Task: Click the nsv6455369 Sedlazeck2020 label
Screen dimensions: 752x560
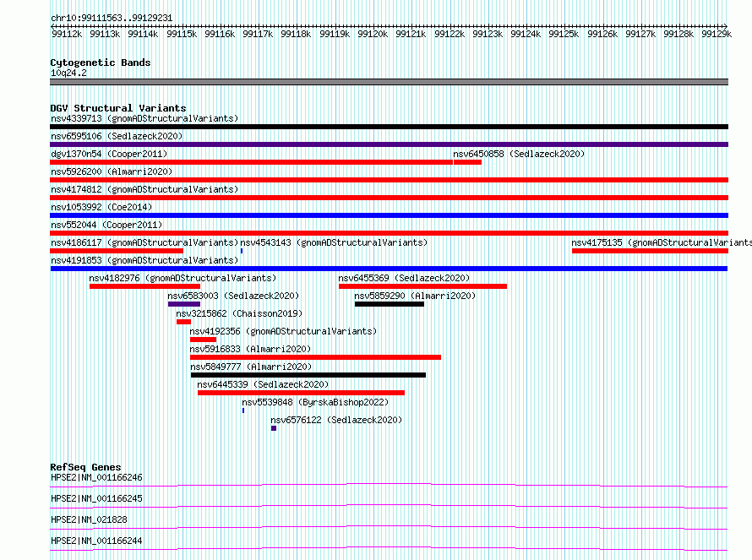Action: [x=404, y=278]
